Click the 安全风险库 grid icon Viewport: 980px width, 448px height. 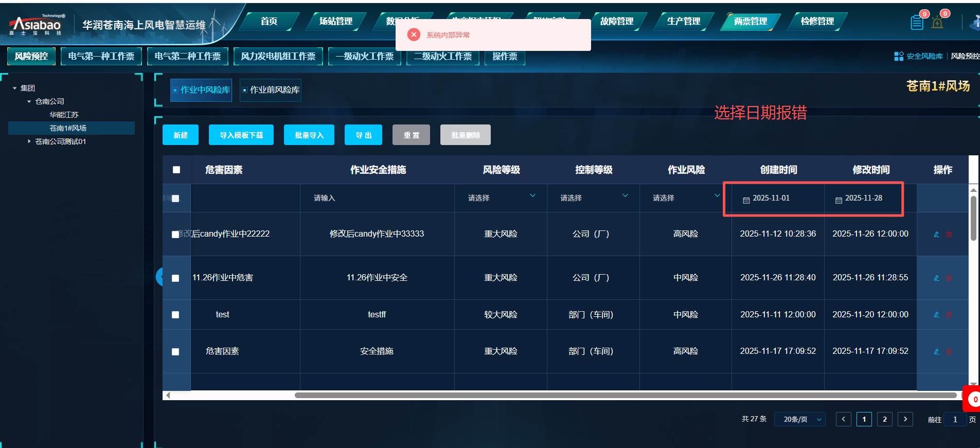[899, 57]
